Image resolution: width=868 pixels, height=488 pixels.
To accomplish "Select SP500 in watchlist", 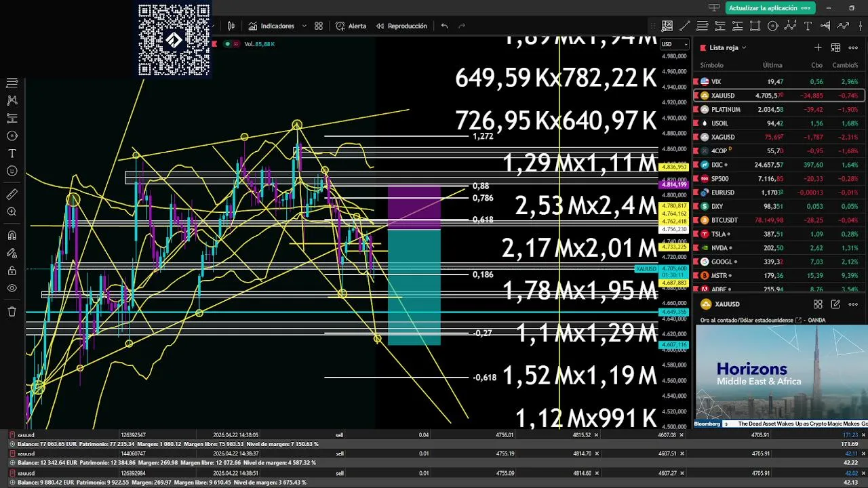I will [x=778, y=178].
